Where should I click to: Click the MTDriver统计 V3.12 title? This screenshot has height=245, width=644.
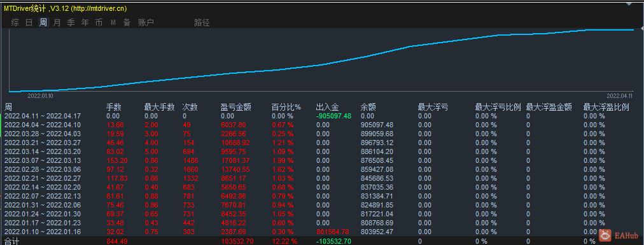tap(66, 8)
